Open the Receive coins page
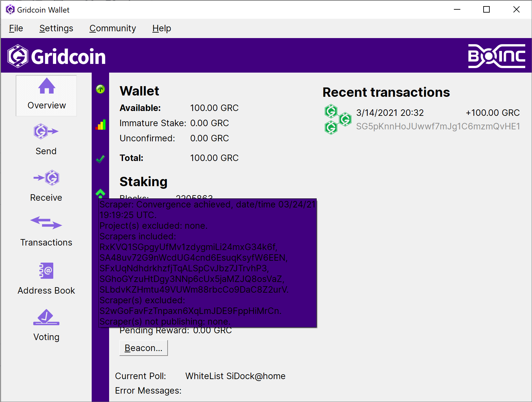 [46, 186]
